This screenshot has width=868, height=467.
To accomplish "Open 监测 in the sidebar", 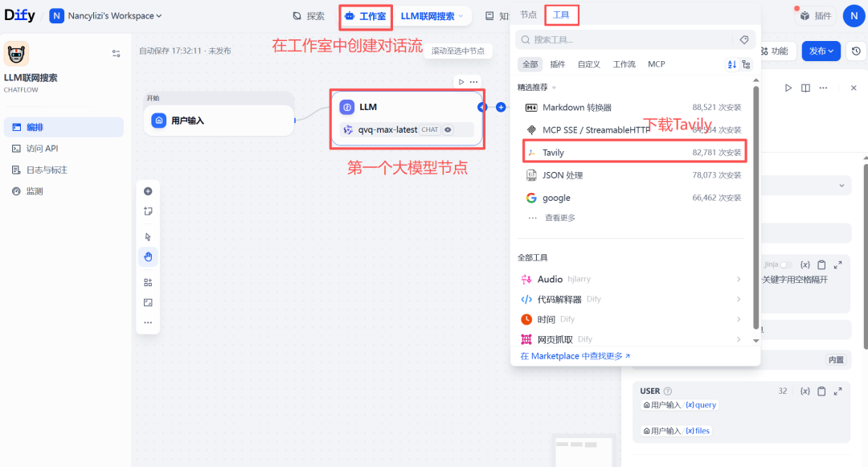I will [63, 190].
